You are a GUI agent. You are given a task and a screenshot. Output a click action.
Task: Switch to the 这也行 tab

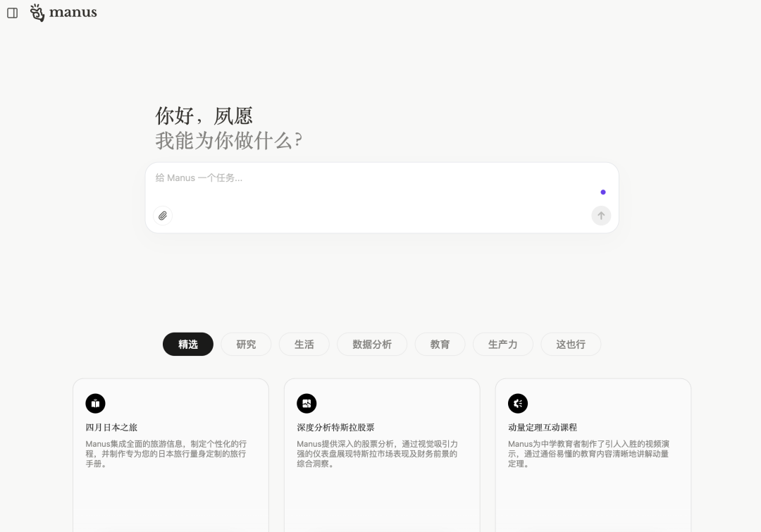[571, 344]
